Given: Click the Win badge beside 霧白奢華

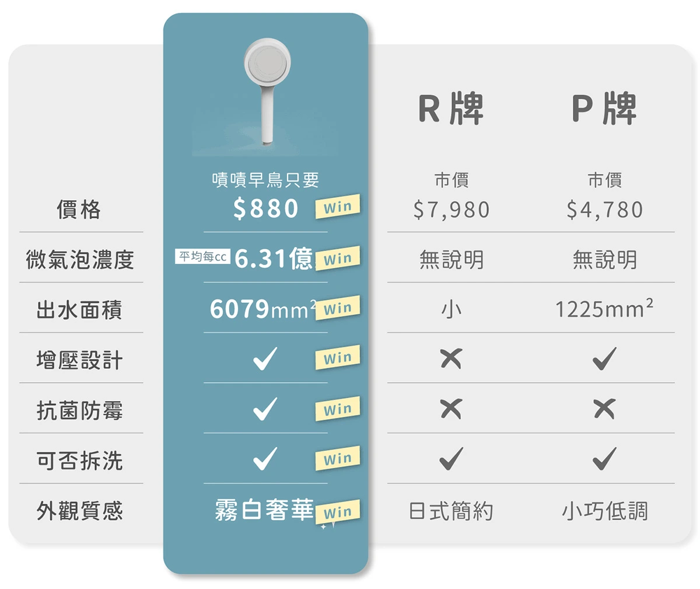Looking at the screenshot, I should 338,512.
